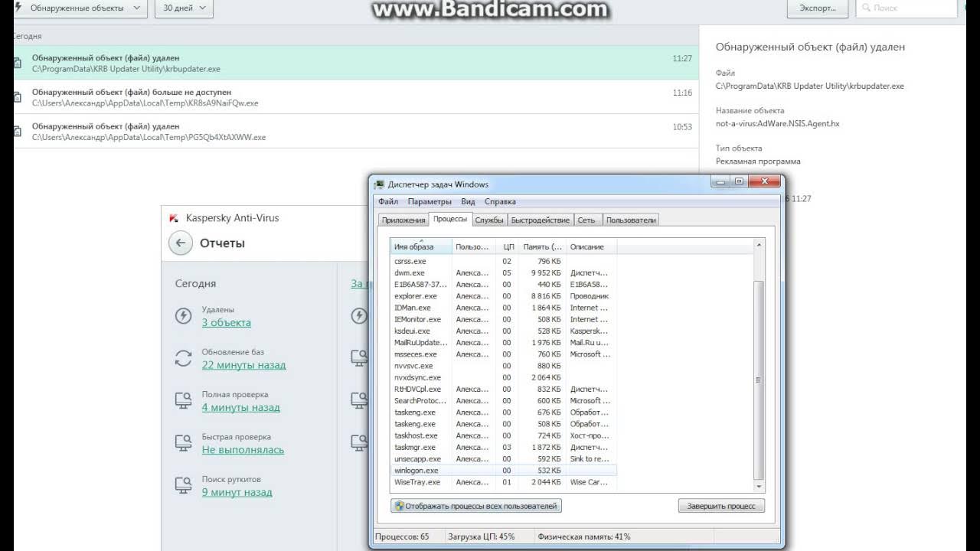The image size is (980, 551).
Task: Select the nvvsvc.exe process row
Action: (503, 366)
